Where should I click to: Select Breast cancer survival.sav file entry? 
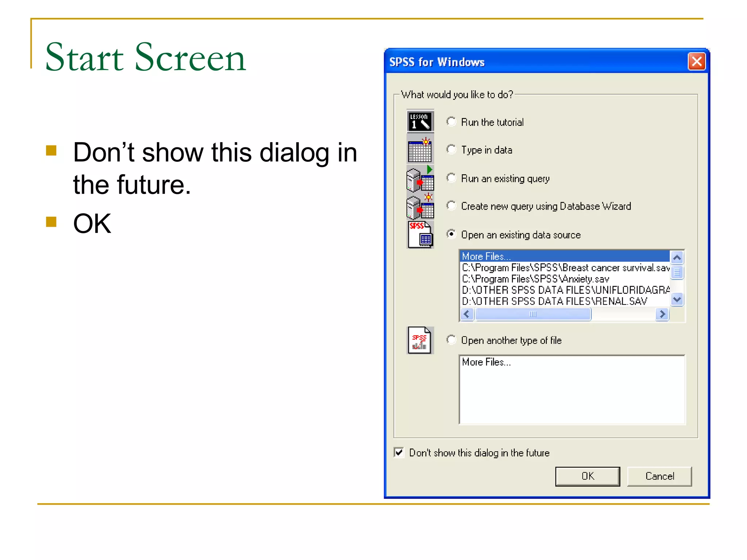pyautogui.click(x=565, y=268)
